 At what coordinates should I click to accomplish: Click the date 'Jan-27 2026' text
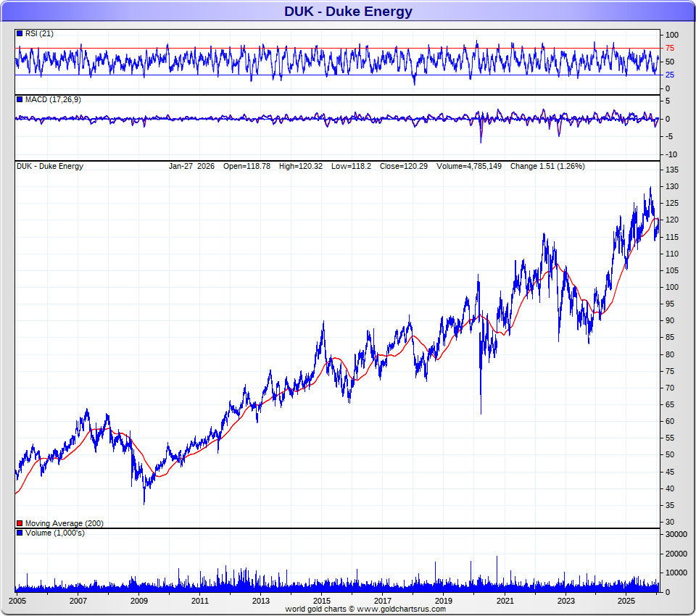coord(191,166)
